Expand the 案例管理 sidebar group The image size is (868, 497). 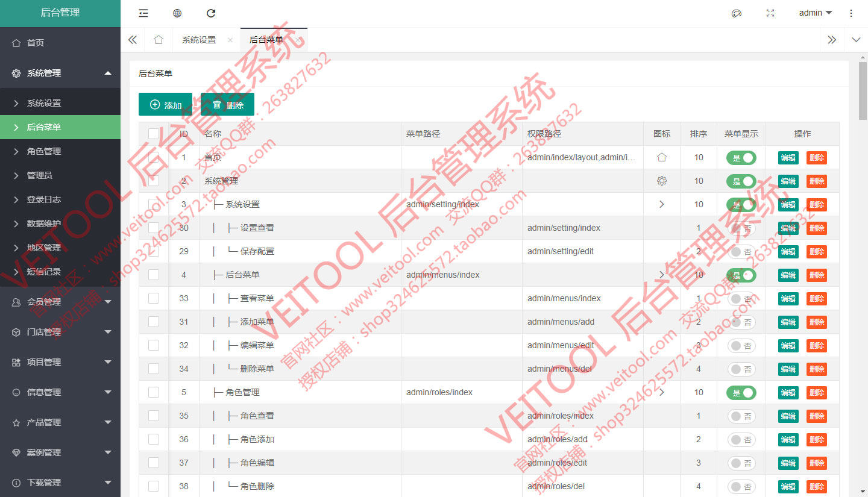(108, 452)
